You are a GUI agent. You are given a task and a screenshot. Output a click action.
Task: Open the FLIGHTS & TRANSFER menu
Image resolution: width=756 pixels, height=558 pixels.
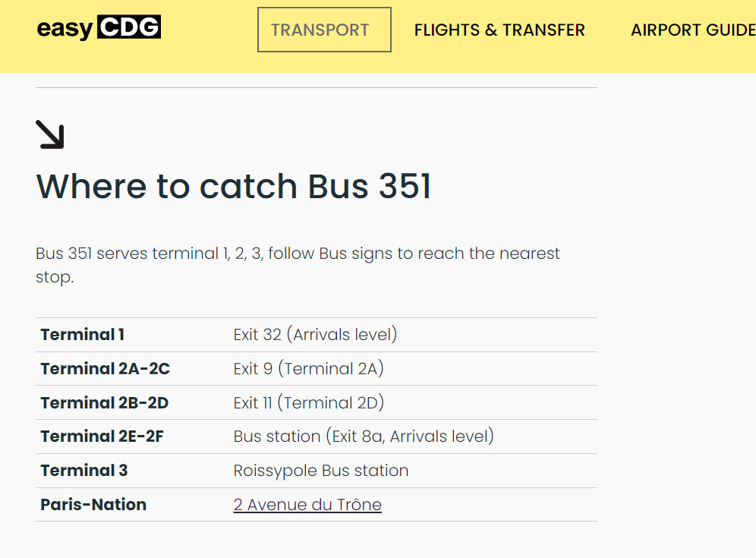(499, 30)
